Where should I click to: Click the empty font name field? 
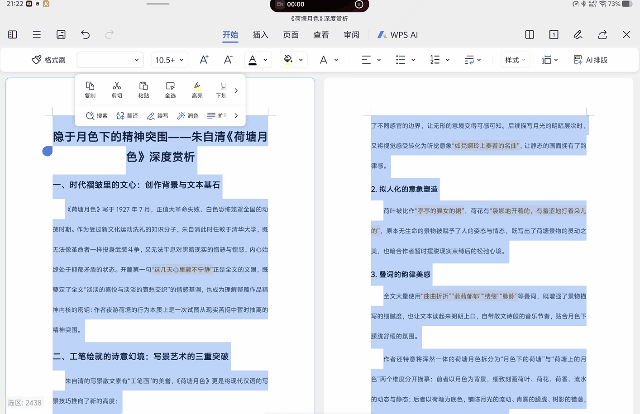click(x=109, y=60)
